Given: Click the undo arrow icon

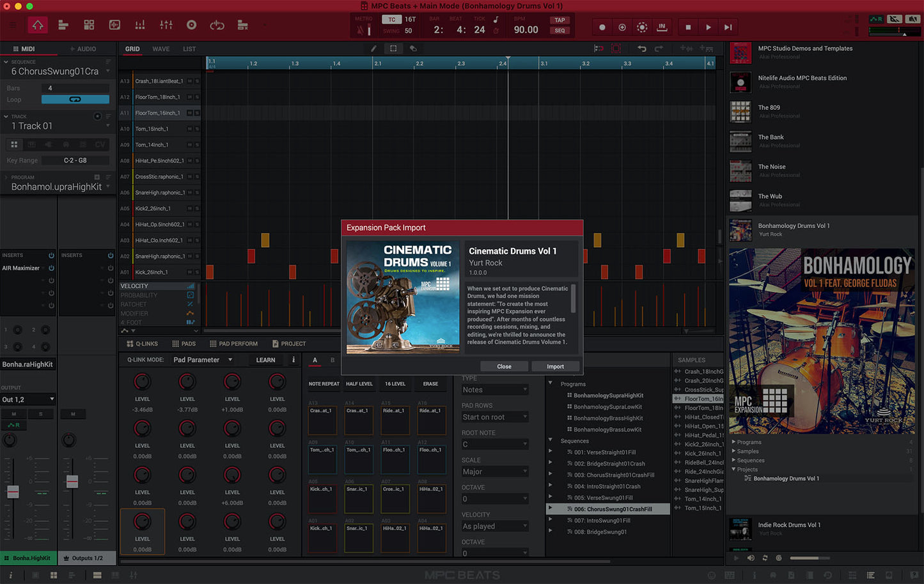Looking at the screenshot, I should click(641, 49).
